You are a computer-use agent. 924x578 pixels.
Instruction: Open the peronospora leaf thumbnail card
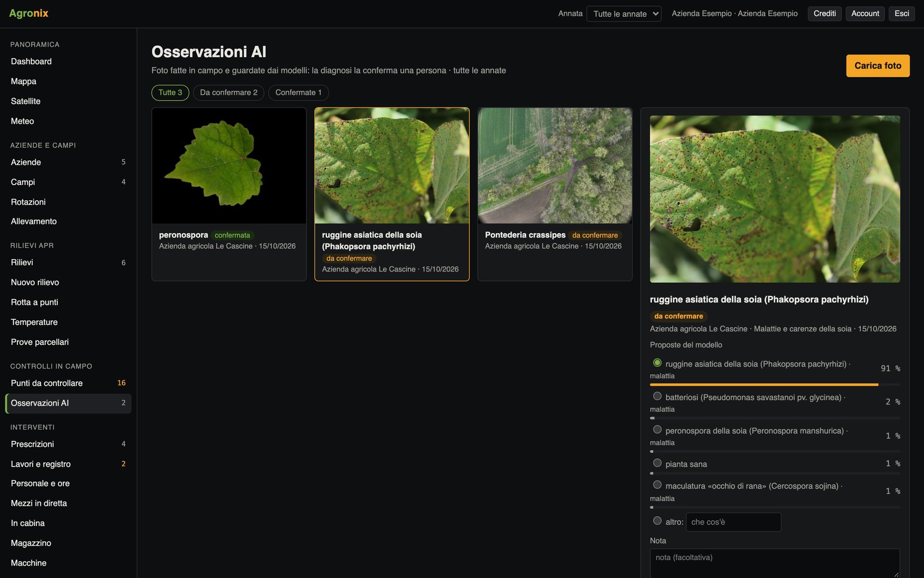point(229,194)
